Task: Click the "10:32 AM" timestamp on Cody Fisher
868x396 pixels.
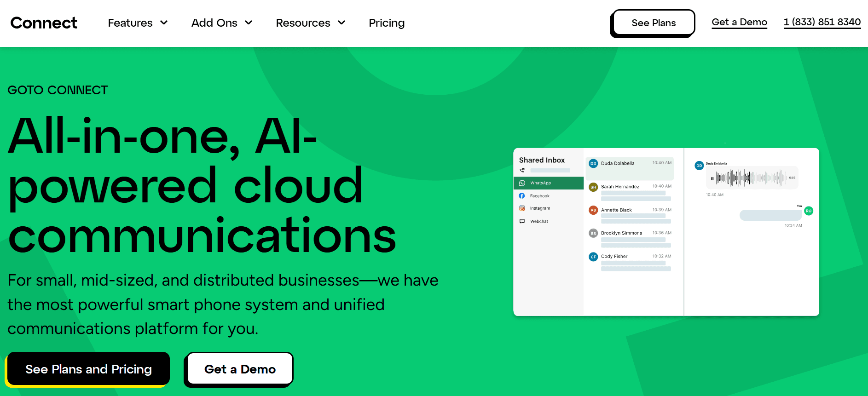Action: 662,256
